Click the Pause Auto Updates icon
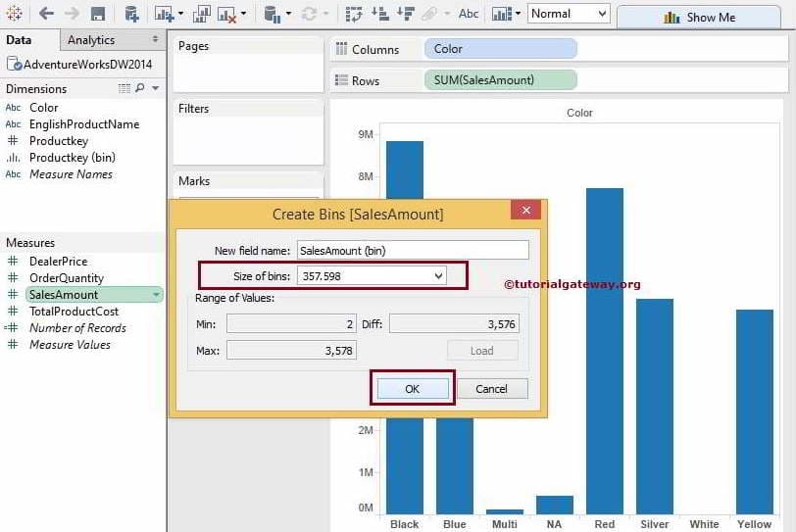 click(x=273, y=14)
